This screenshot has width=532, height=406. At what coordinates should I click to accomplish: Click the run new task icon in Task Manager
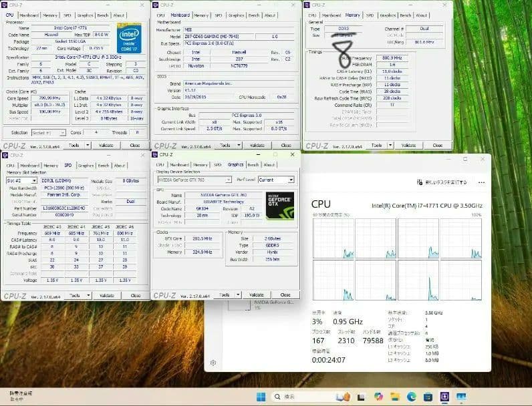[x=419, y=182]
